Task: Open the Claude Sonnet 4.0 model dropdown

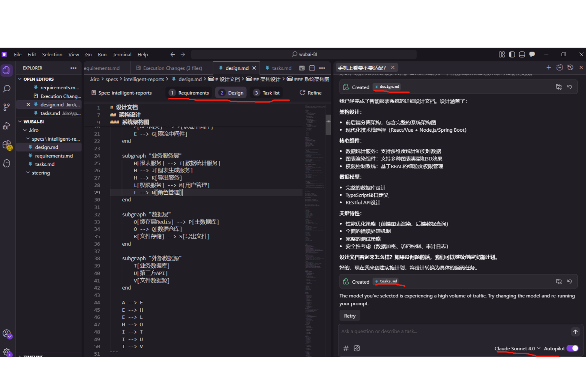Action: click(x=517, y=348)
